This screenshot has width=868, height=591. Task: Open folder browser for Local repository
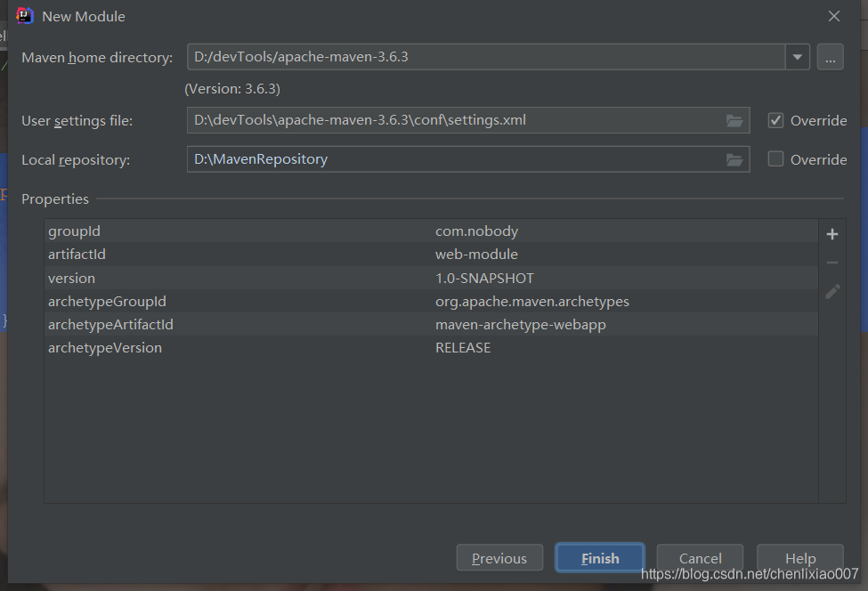click(734, 160)
